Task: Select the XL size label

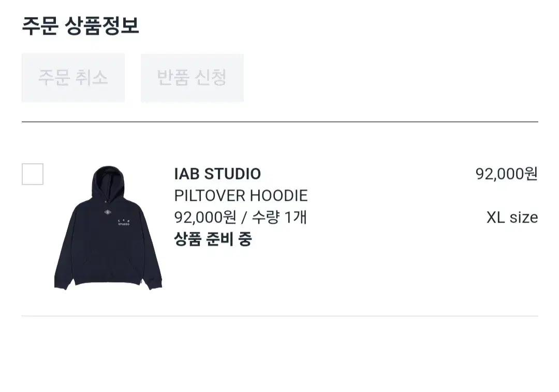Action: (x=512, y=217)
